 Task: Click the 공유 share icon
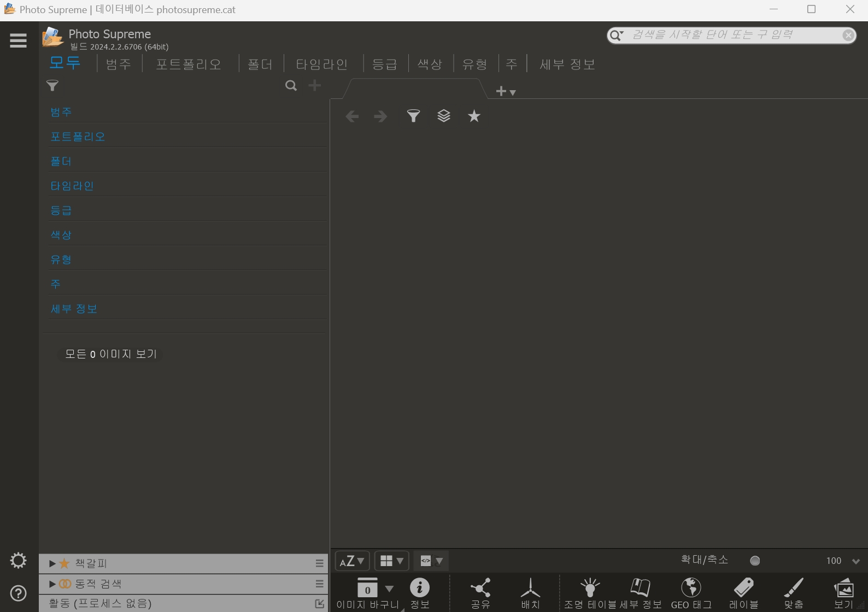[480, 593]
